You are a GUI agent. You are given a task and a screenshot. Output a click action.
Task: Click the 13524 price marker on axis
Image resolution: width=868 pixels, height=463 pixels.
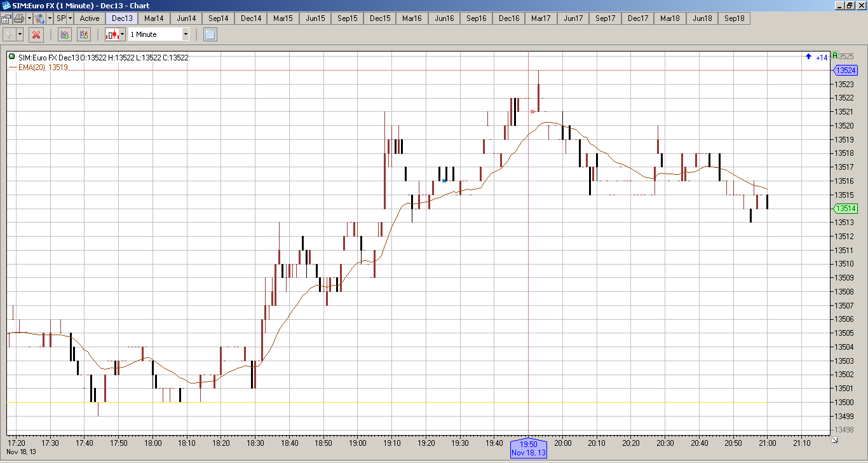[x=845, y=71]
